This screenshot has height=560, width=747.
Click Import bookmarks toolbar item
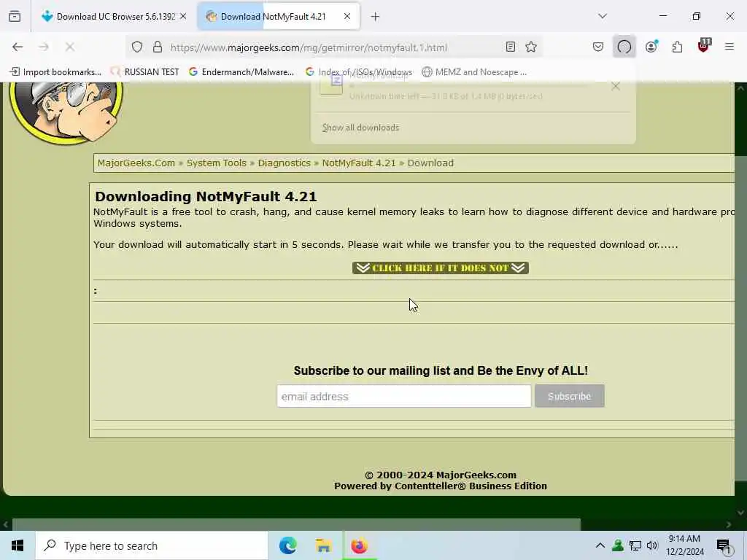pos(55,72)
